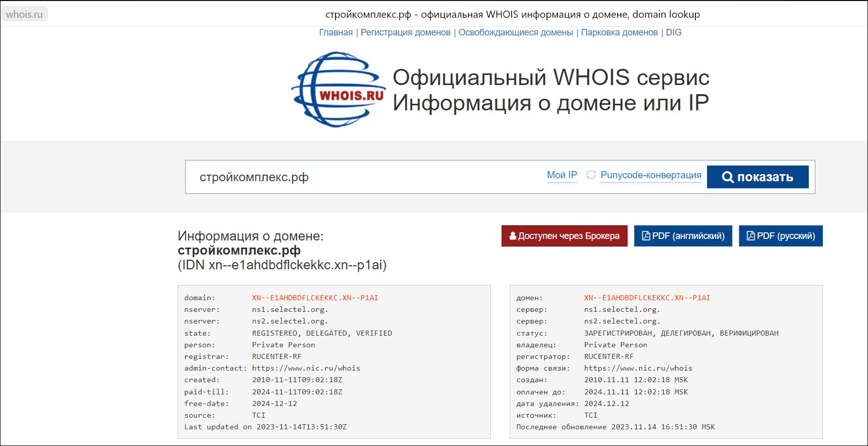
Task: Open the DIG navigation link
Action: tap(674, 32)
